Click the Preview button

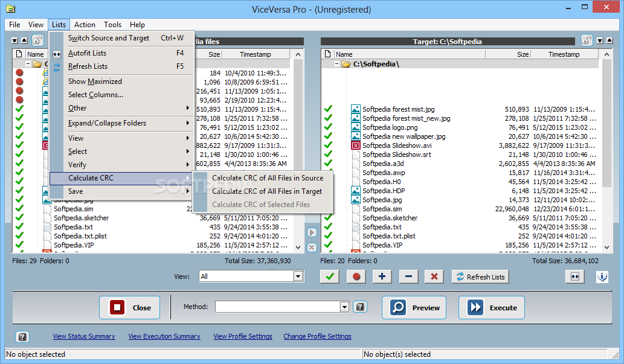point(414,307)
